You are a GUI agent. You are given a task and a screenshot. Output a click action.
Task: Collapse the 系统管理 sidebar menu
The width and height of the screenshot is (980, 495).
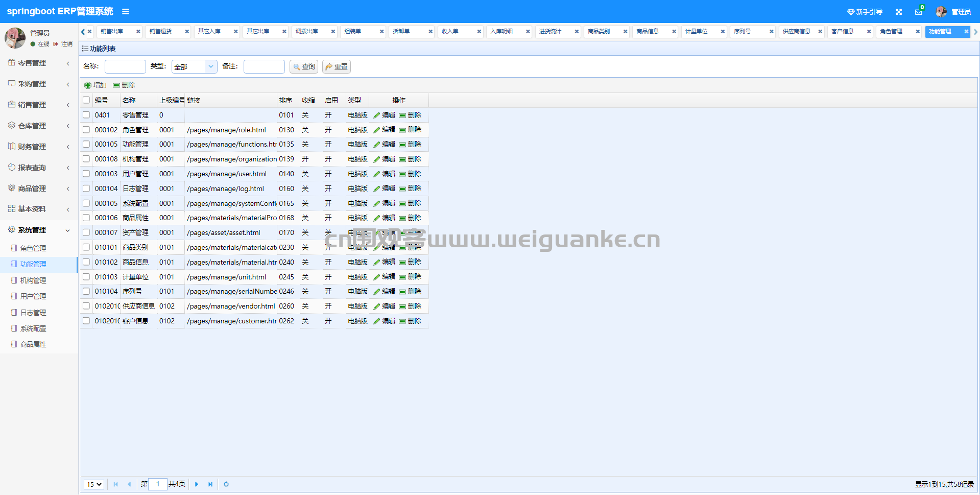[x=39, y=230]
